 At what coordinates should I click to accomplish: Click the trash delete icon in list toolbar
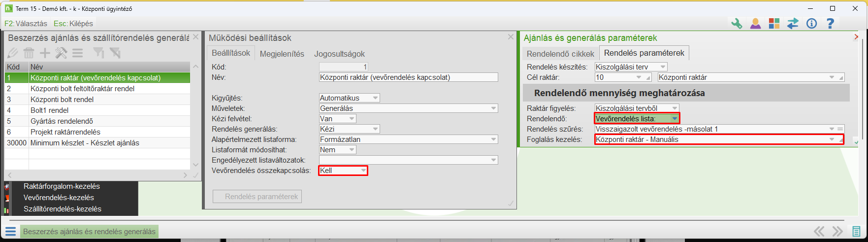[x=29, y=53]
